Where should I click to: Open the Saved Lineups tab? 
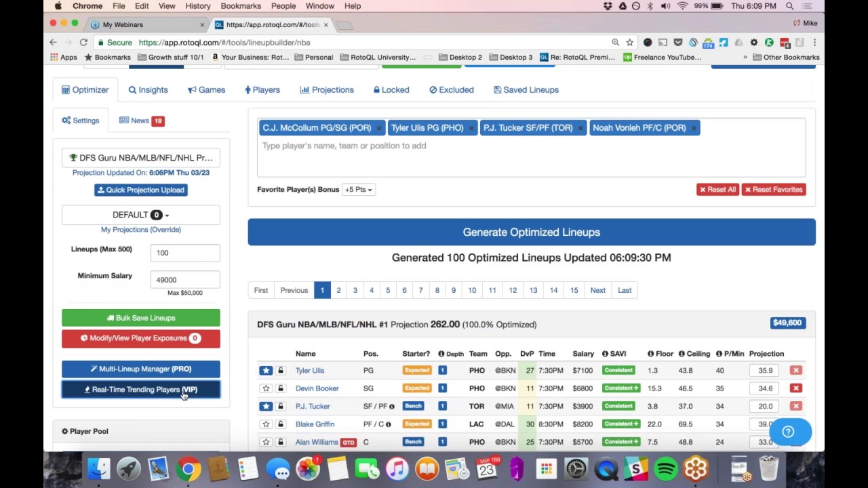pos(526,90)
